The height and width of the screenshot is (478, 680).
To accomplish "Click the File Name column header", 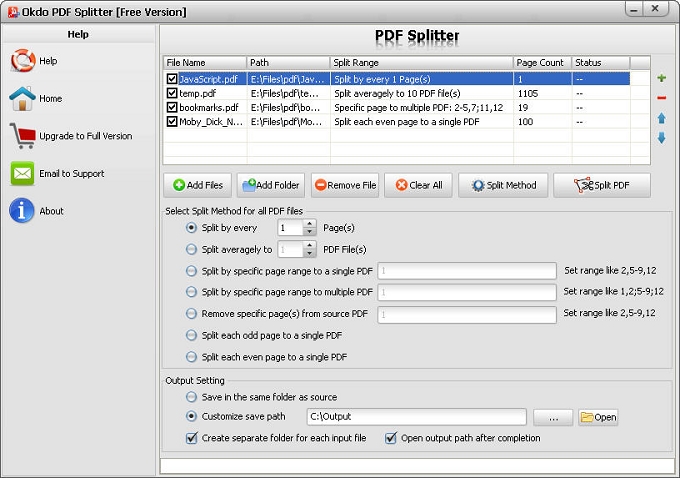I will coord(205,62).
